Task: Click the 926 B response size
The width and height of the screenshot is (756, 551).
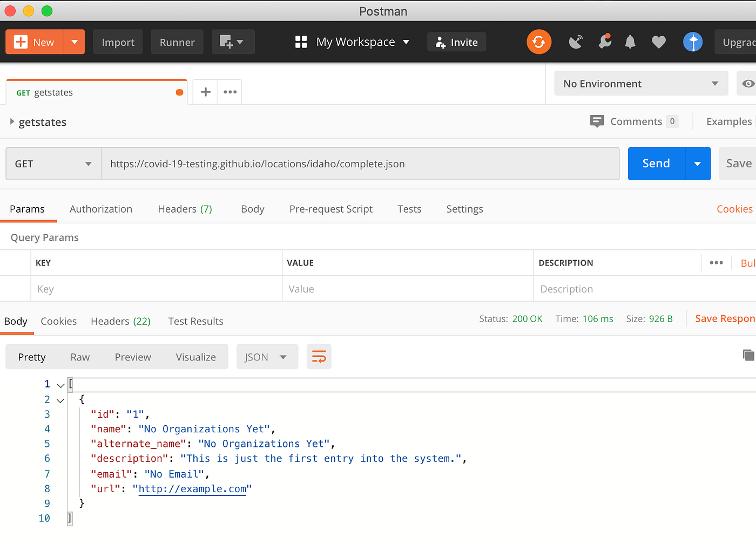Action: (661, 319)
